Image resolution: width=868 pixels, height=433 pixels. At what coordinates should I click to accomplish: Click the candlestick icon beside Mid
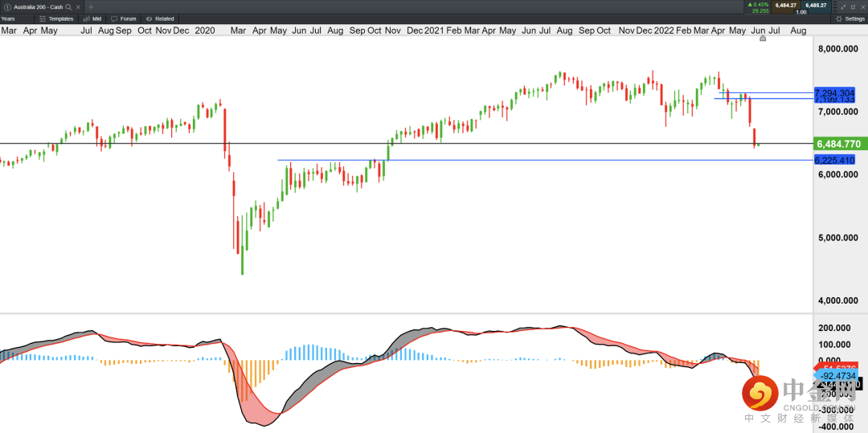tap(86, 18)
